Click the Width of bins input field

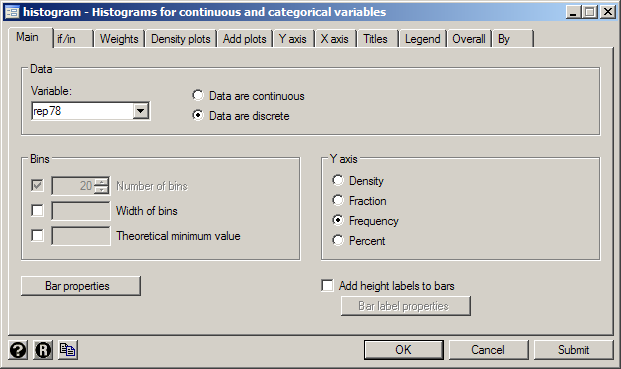tap(81, 211)
